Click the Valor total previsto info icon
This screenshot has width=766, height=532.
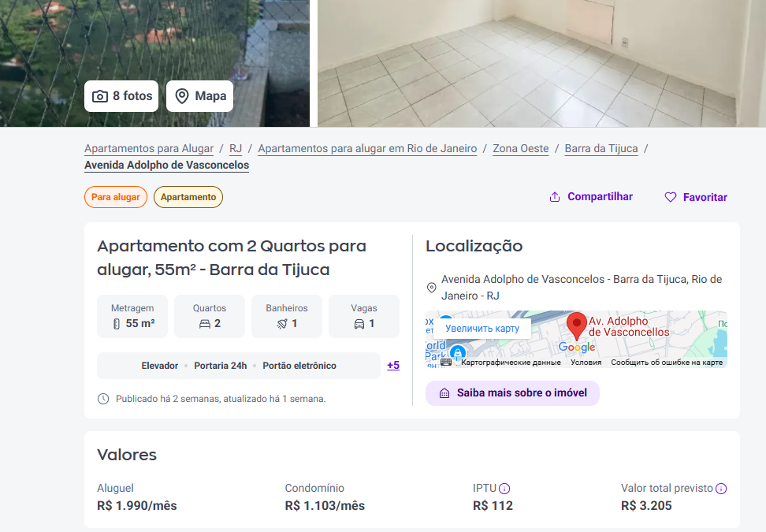tap(721, 489)
